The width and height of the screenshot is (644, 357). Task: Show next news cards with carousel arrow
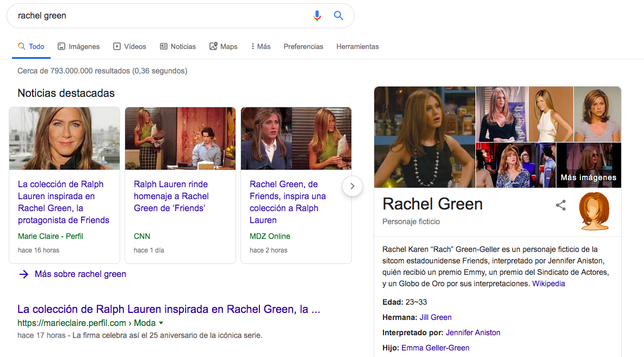click(x=352, y=186)
